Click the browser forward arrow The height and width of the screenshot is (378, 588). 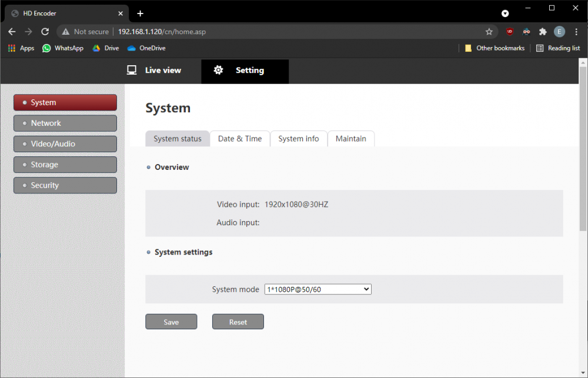28,32
